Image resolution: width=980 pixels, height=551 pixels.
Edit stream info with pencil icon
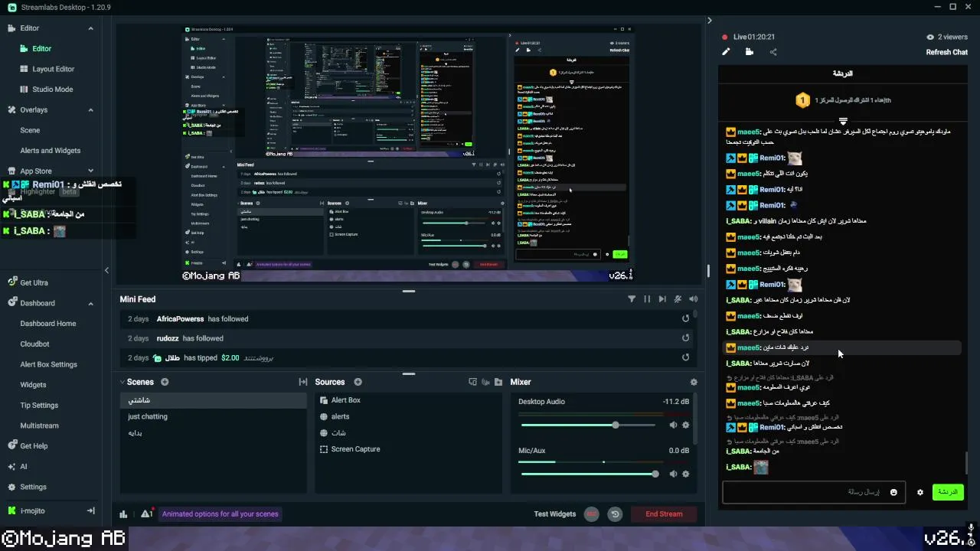tap(726, 52)
